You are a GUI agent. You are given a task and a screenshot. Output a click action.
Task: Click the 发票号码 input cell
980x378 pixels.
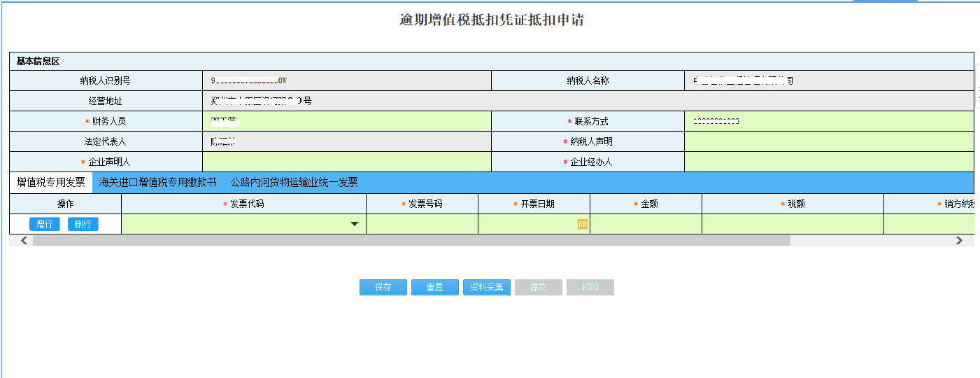click(422, 224)
